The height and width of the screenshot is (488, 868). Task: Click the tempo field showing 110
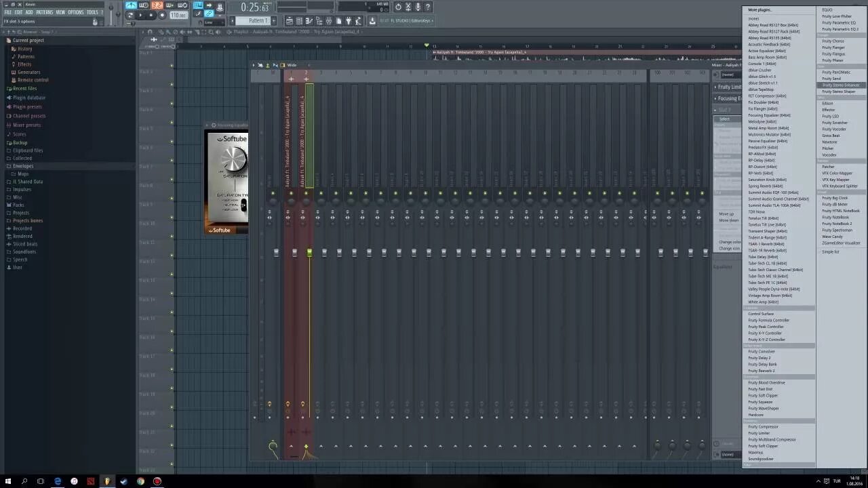178,15
